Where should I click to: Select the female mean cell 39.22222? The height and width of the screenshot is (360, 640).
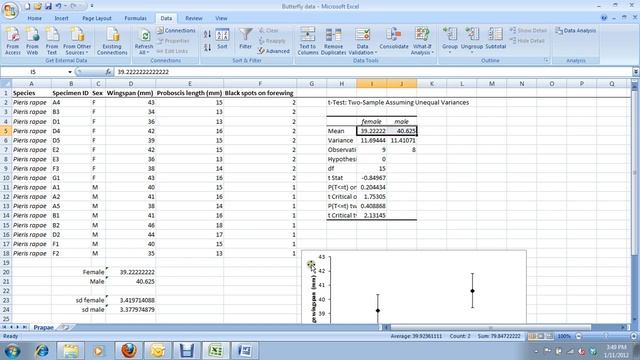pyautogui.click(x=371, y=131)
